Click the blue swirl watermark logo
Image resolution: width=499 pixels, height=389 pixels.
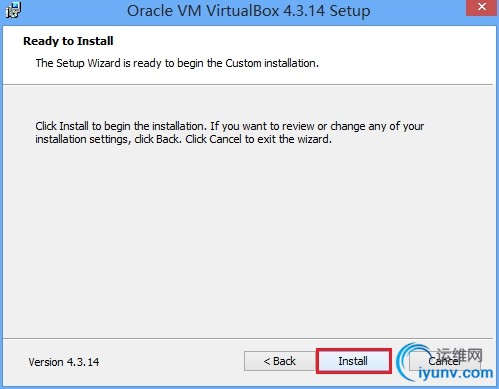coord(407,362)
